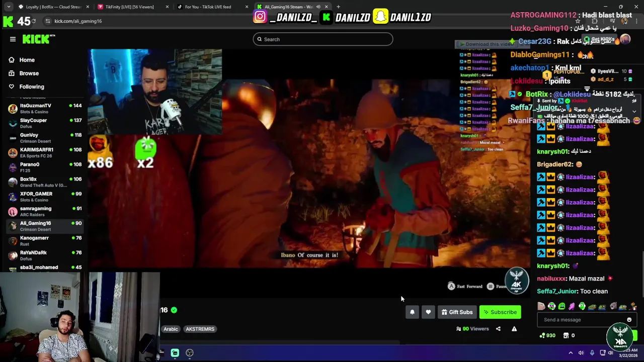644x362 pixels.
Task: Reload the page with refresh icon
Action: (x=34, y=21)
